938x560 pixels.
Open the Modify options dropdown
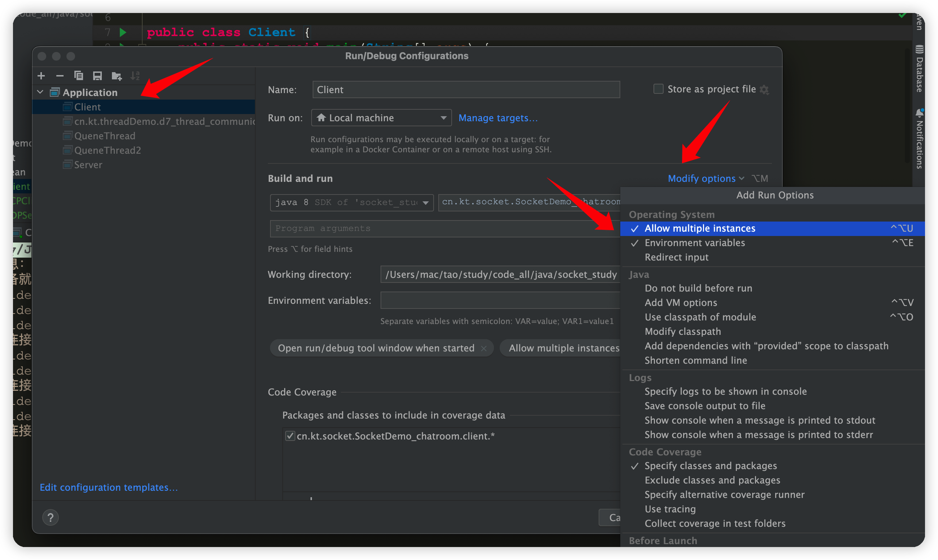[x=706, y=179]
